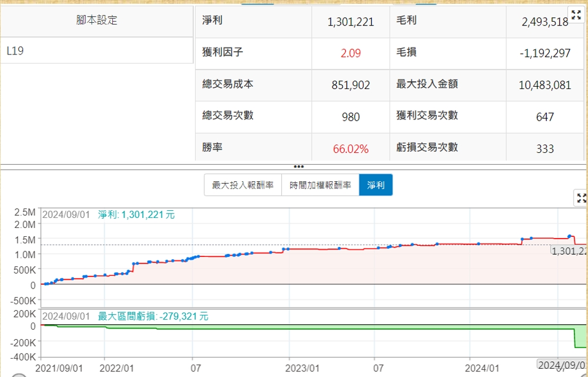588x377 pixels.
Task: Click the 毛損 value -1,192,297
Action: coord(545,53)
